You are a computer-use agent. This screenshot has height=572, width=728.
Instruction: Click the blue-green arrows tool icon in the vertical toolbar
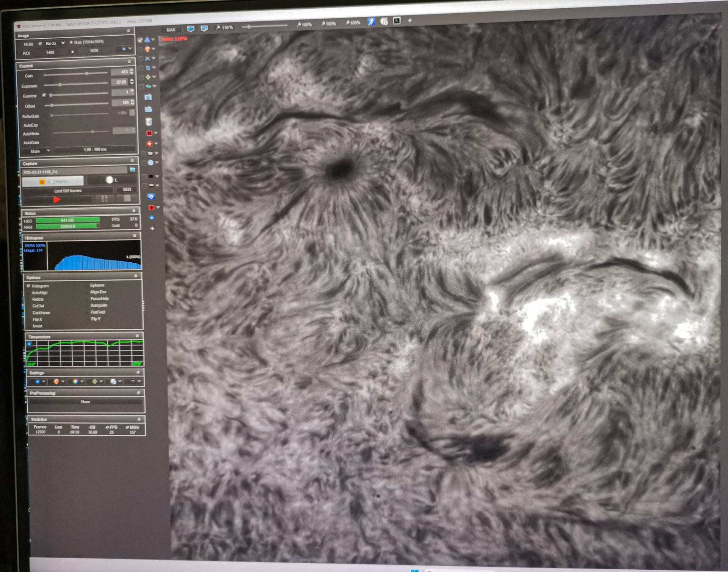coord(148,86)
